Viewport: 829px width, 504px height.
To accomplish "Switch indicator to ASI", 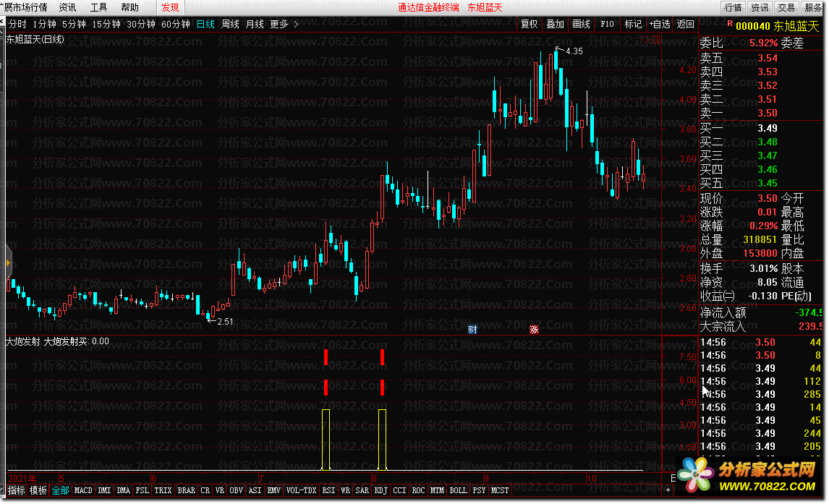I will 255,490.
